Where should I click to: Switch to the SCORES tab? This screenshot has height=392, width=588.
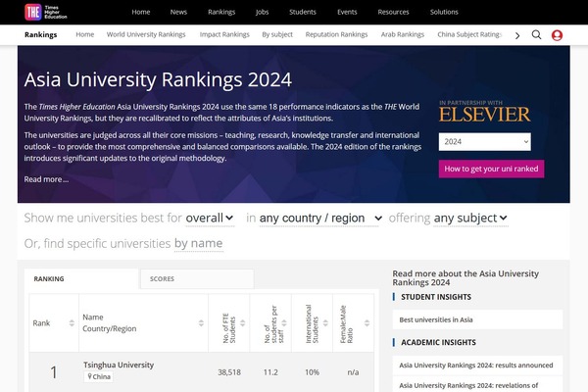tap(197, 278)
